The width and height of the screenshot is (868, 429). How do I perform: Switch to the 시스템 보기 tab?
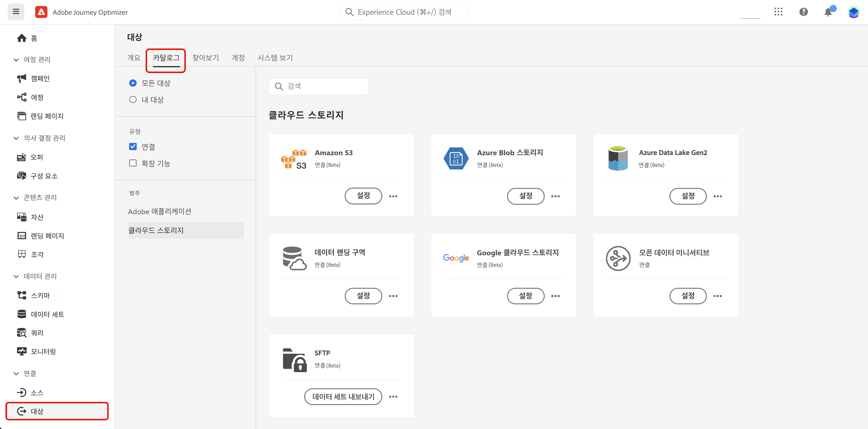(275, 57)
